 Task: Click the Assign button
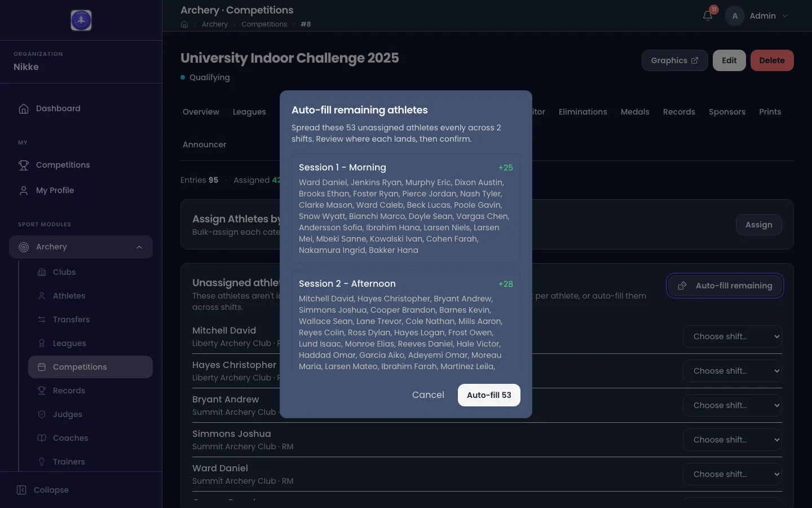click(x=759, y=225)
